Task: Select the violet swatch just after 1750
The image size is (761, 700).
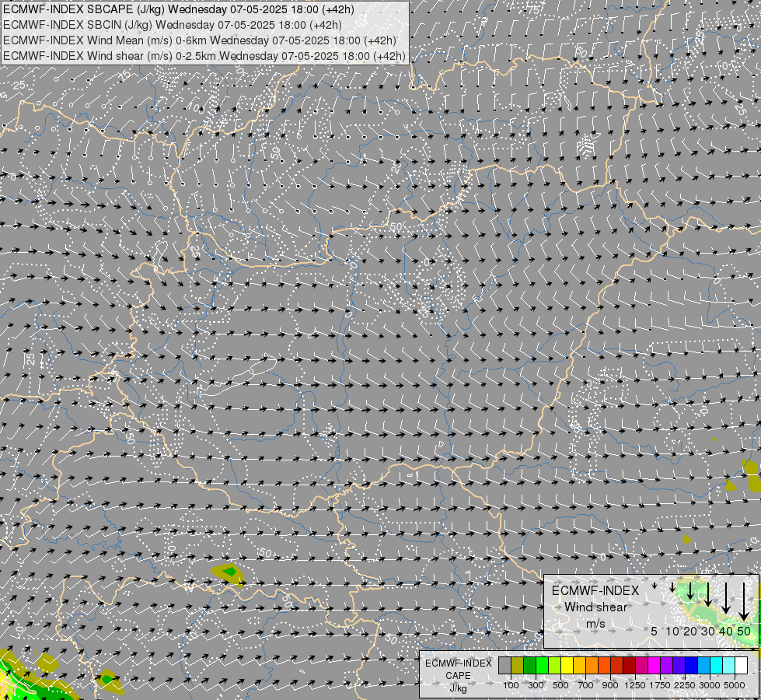Action: tap(667, 665)
